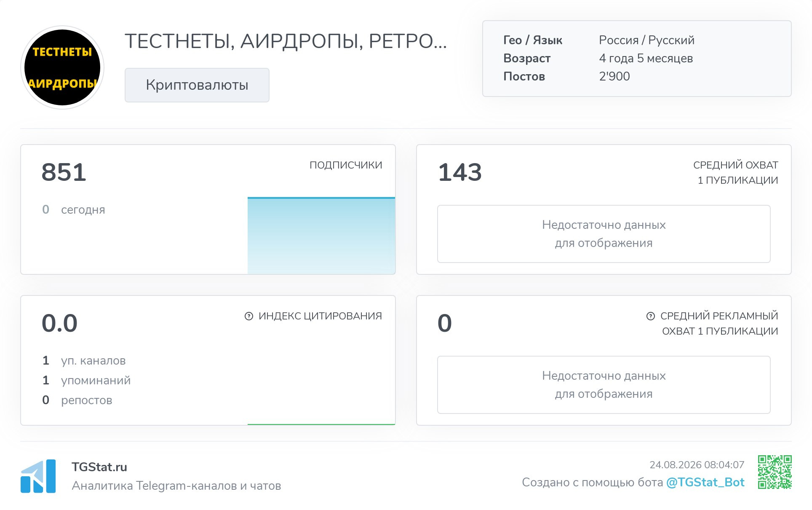812x510 pixels.
Task: Click the репостов count row
Action: coord(77,400)
